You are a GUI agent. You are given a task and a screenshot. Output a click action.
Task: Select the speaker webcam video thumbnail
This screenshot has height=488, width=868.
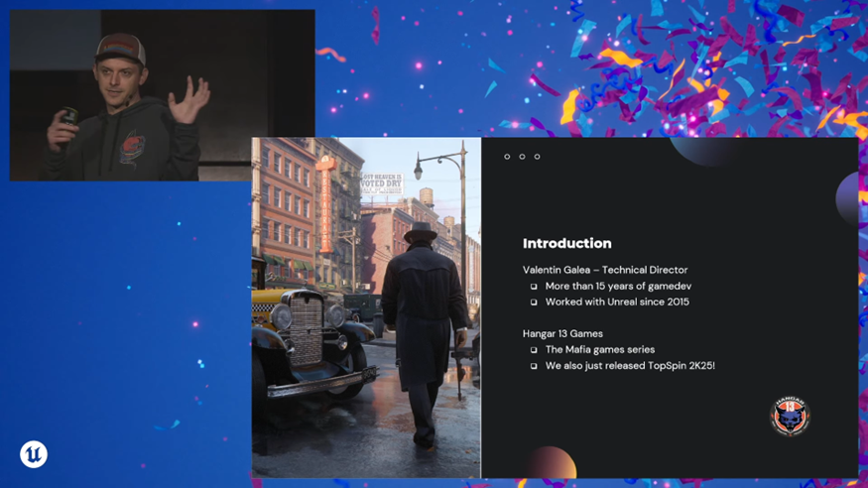tap(163, 95)
